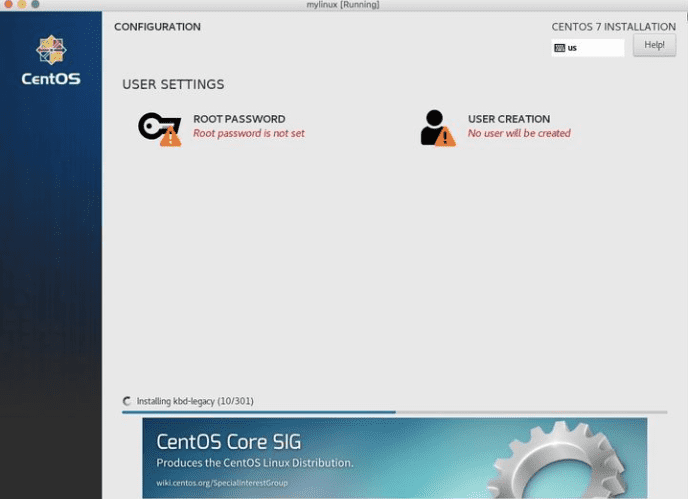The width and height of the screenshot is (688, 499).
Task: Click the keyboard layout icon
Action: point(559,47)
